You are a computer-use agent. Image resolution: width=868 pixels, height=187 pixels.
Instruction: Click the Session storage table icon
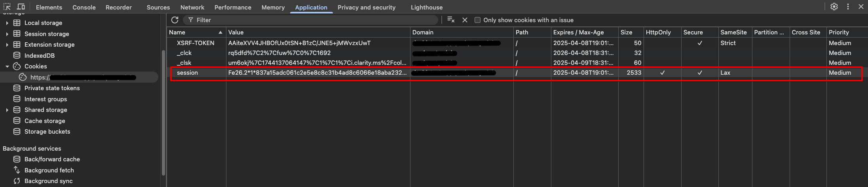17,34
